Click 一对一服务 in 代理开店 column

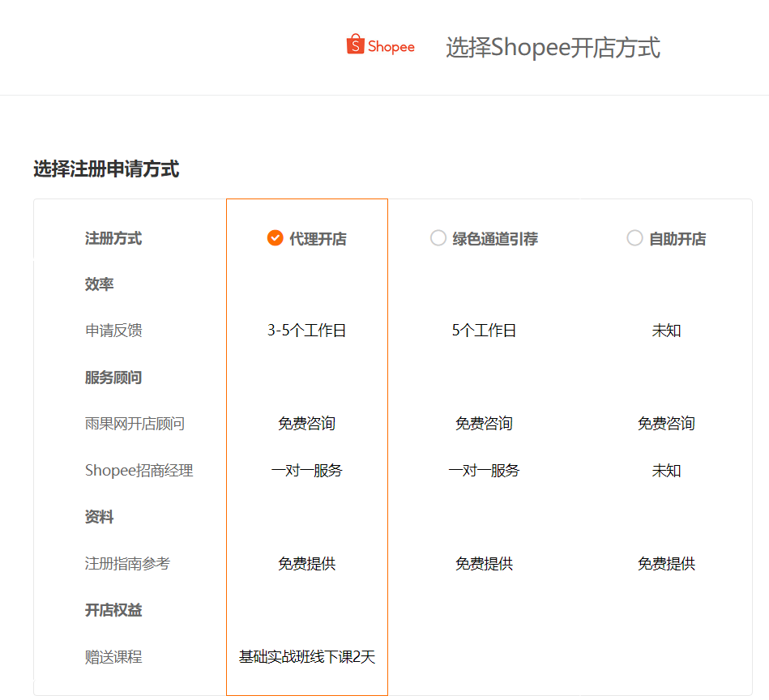click(x=307, y=471)
